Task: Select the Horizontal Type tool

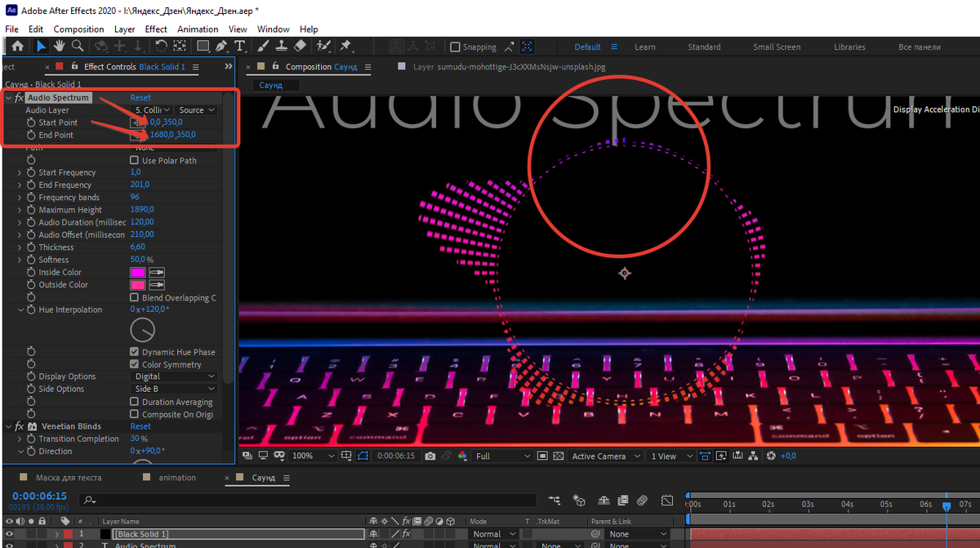Action: coord(240,47)
